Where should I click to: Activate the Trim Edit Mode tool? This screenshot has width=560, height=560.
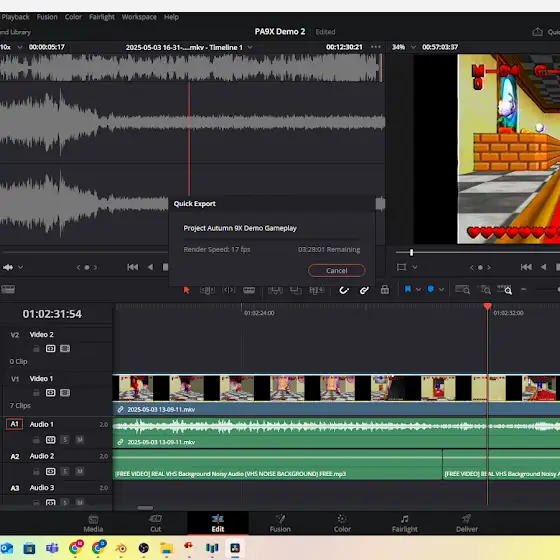point(208,290)
